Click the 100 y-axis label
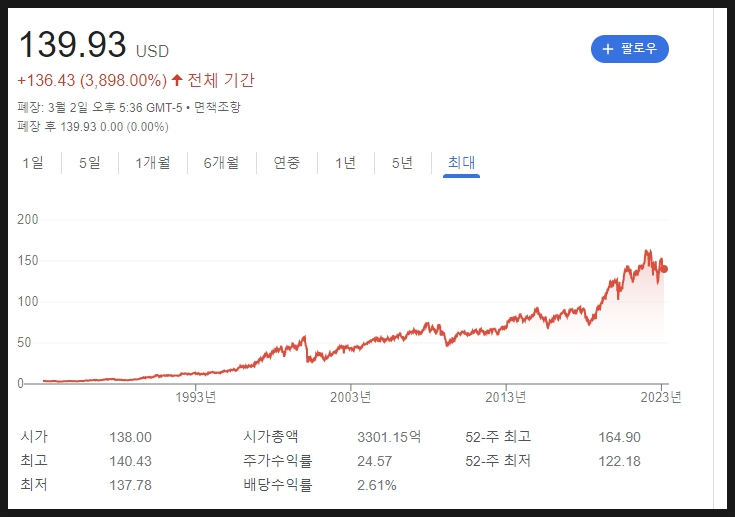 (x=28, y=301)
